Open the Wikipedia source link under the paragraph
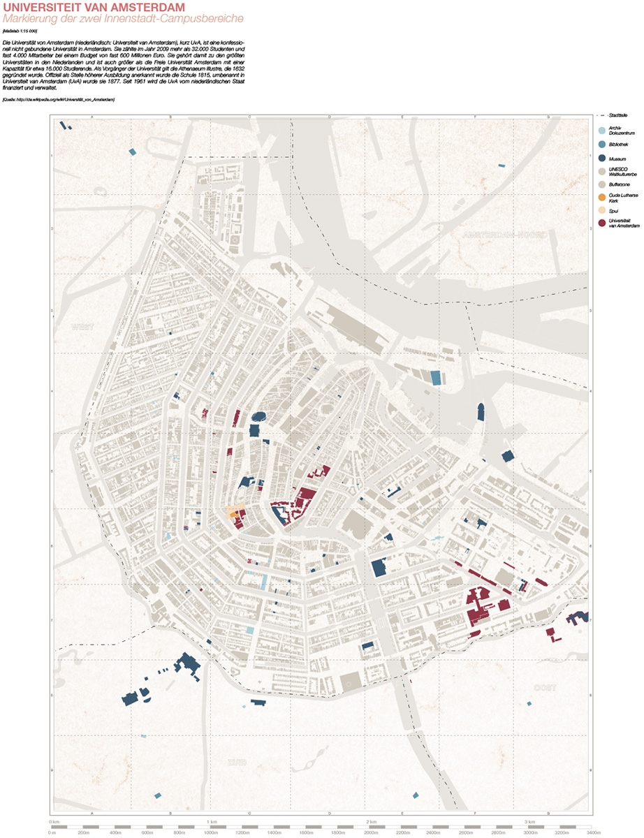Image resolution: width=644 pixels, height=838 pixels. pos(59,101)
